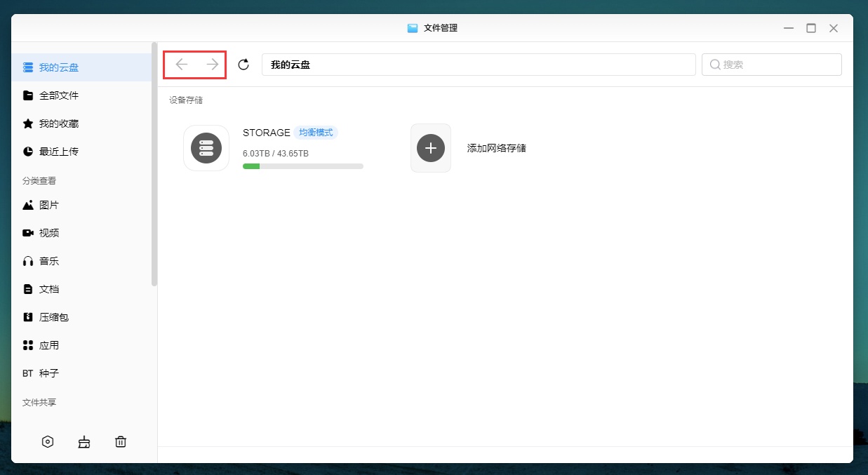The width and height of the screenshot is (868, 475).
Task: Click the cleanup broom icon
Action: pyautogui.click(x=84, y=441)
